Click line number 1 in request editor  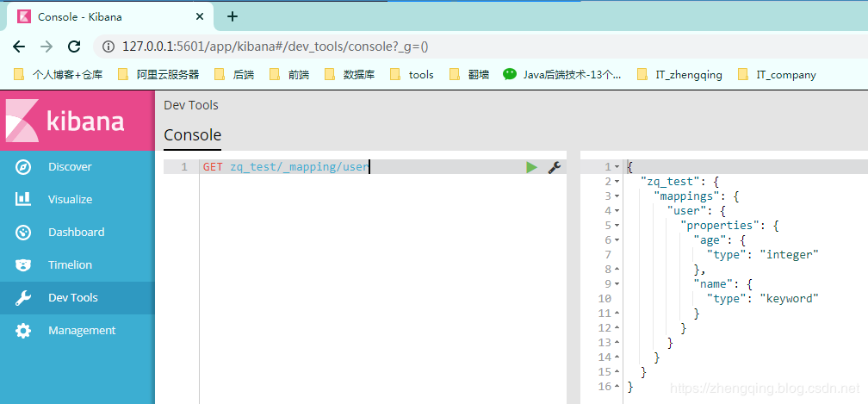(x=184, y=167)
